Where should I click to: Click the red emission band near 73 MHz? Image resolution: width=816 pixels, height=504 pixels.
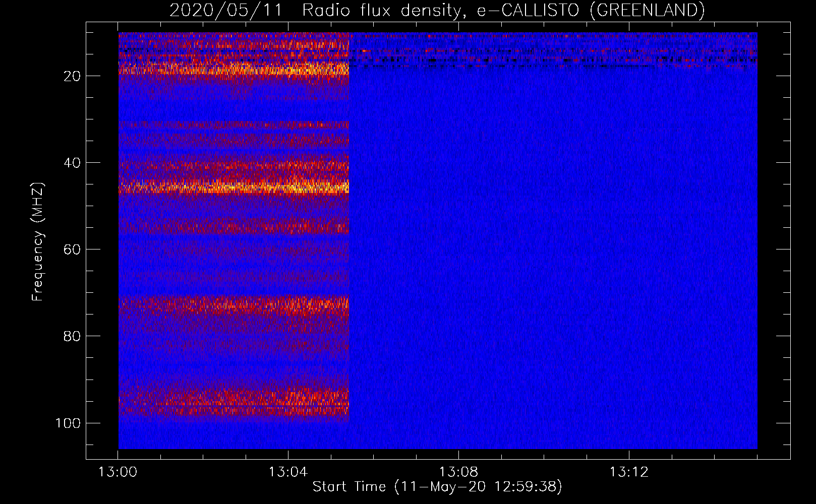(x=234, y=304)
